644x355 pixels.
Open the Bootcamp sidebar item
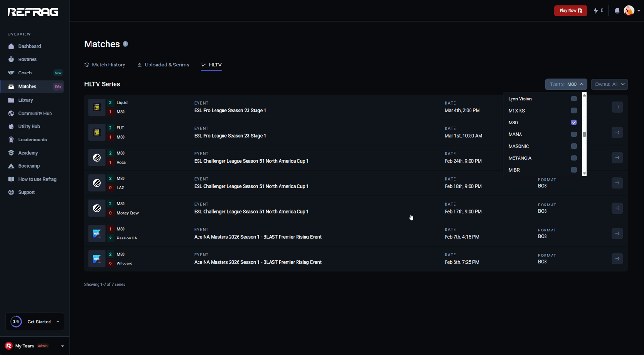(29, 166)
